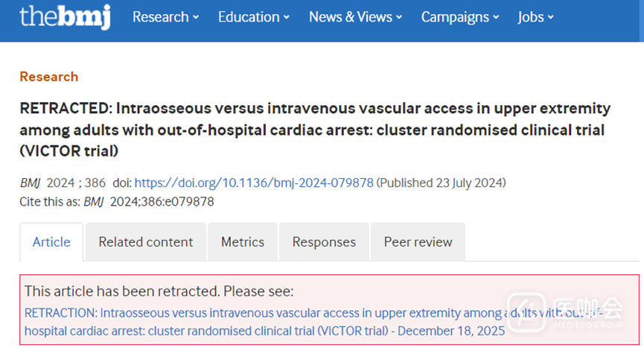This screenshot has width=644, height=348.
Task: Open the Education menu chevron
Action: tap(287, 17)
